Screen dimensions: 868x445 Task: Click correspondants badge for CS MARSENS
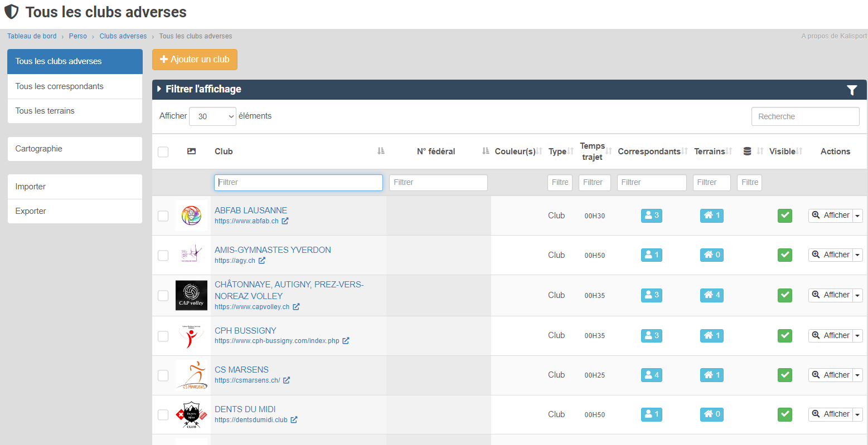tap(651, 375)
